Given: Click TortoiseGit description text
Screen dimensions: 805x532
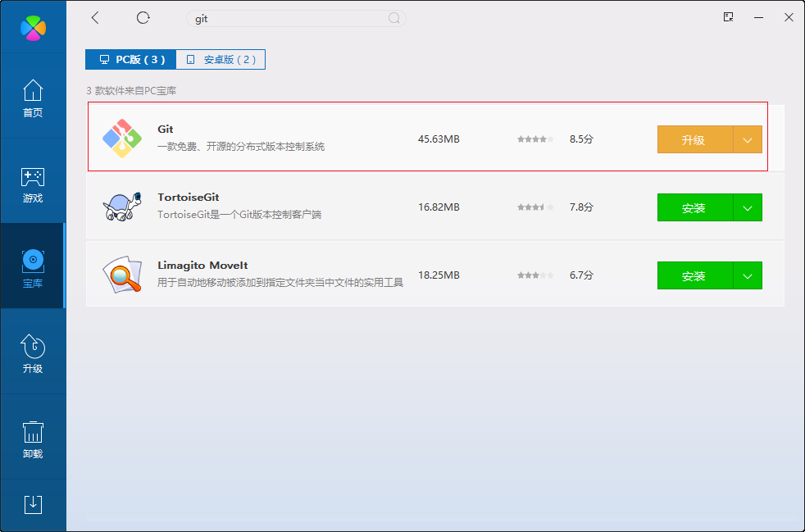Looking at the screenshot, I should (x=239, y=215).
